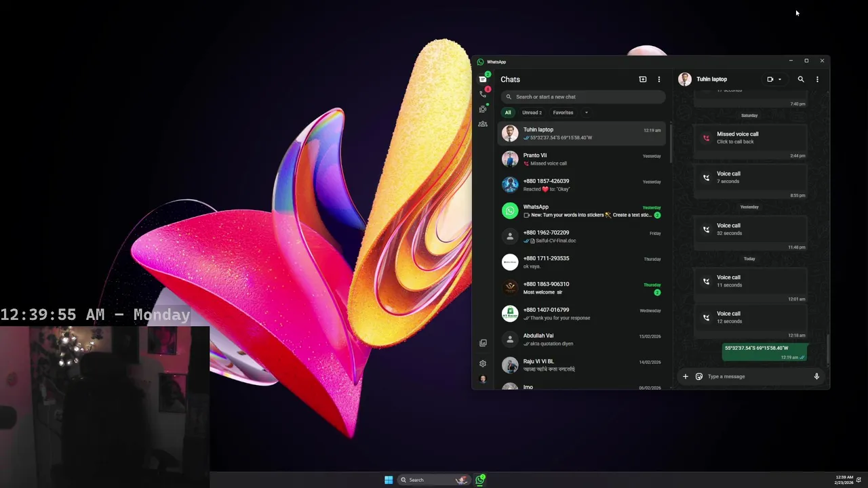Click the chat list scrollbar
868x488 pixels.
click(x=671, y=144)
